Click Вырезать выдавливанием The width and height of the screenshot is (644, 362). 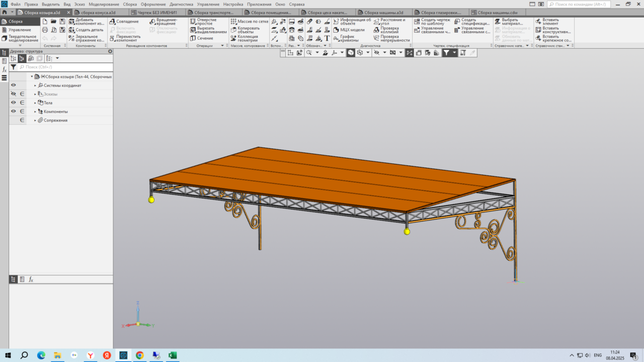tap(208, 30)
